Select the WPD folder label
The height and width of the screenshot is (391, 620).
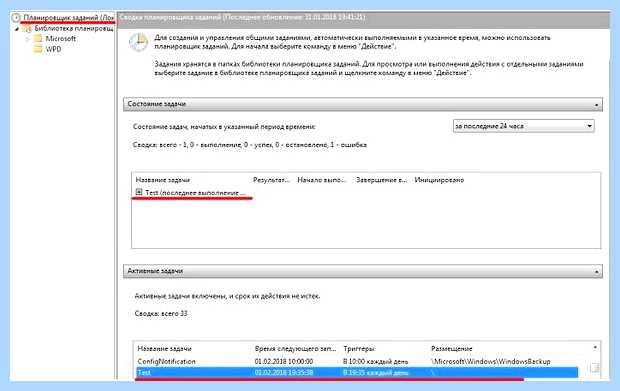pyautogui.click(x=53, y=49)
